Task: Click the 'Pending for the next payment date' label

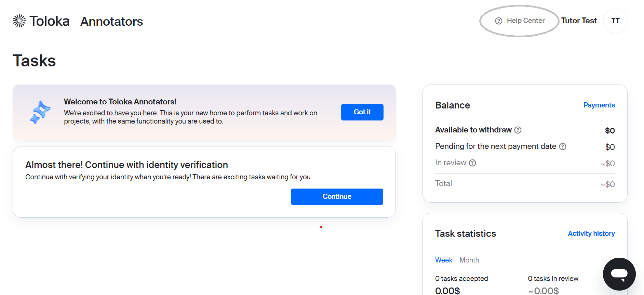Action: click(x=496, y=146)
